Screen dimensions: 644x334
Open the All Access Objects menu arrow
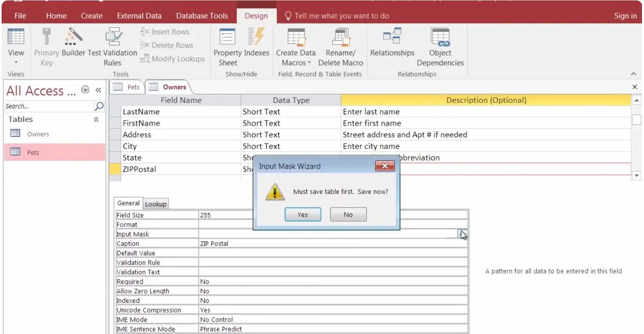(x=85, y=90)
